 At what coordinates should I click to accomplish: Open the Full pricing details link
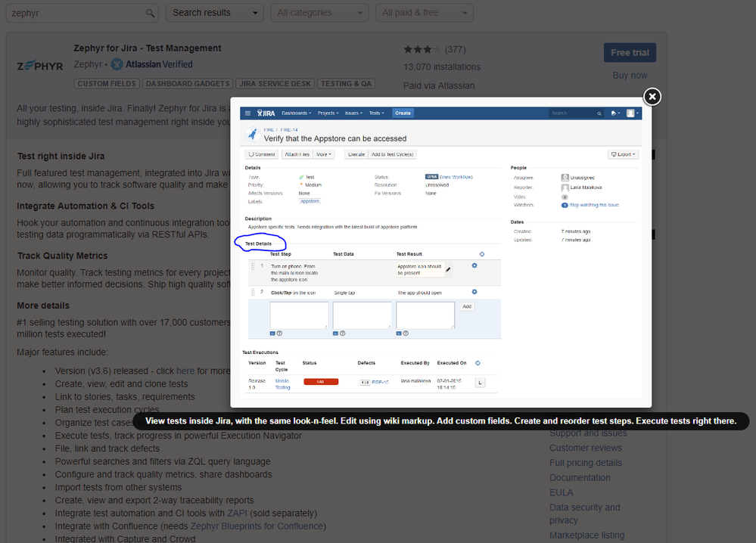[x=585, y=463]
